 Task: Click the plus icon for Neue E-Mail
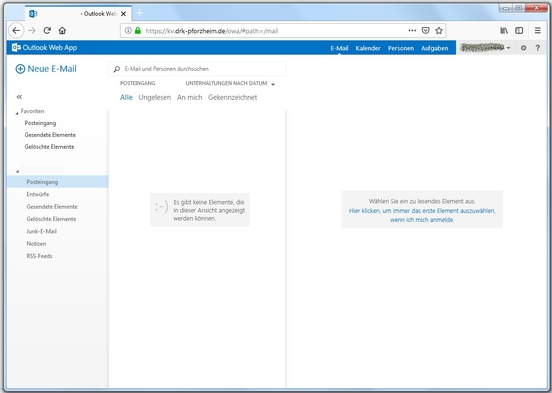pos(20,69)
